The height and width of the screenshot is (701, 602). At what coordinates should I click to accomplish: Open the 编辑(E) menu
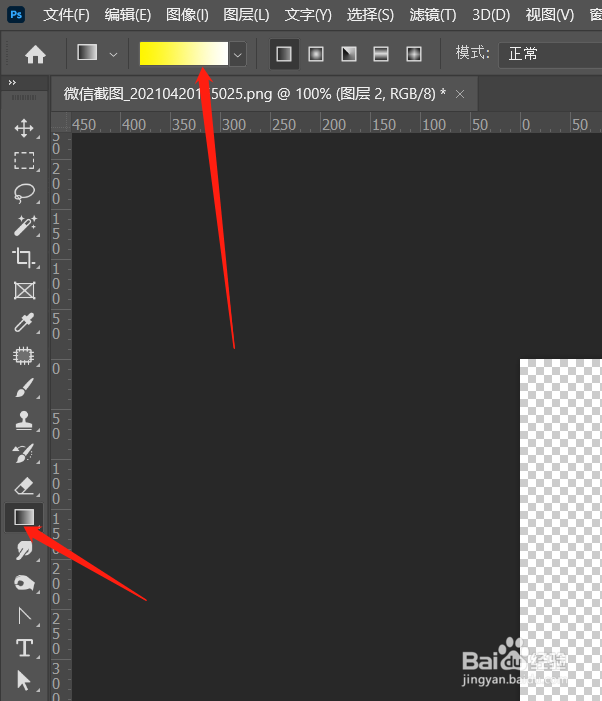coord(128,15)
